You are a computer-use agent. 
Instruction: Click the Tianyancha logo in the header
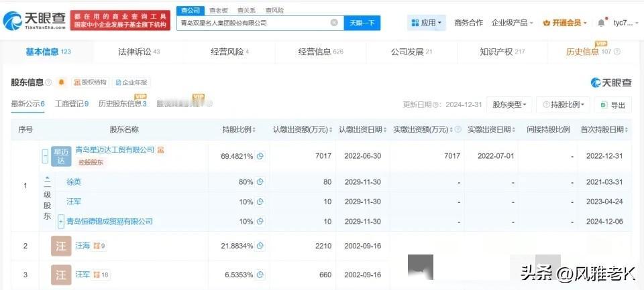pyautogui.click(x=34, y=21)
